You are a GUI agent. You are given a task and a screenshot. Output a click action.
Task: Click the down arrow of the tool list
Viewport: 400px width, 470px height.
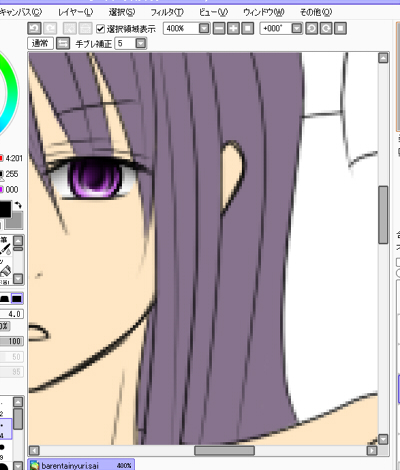(18, 278)
